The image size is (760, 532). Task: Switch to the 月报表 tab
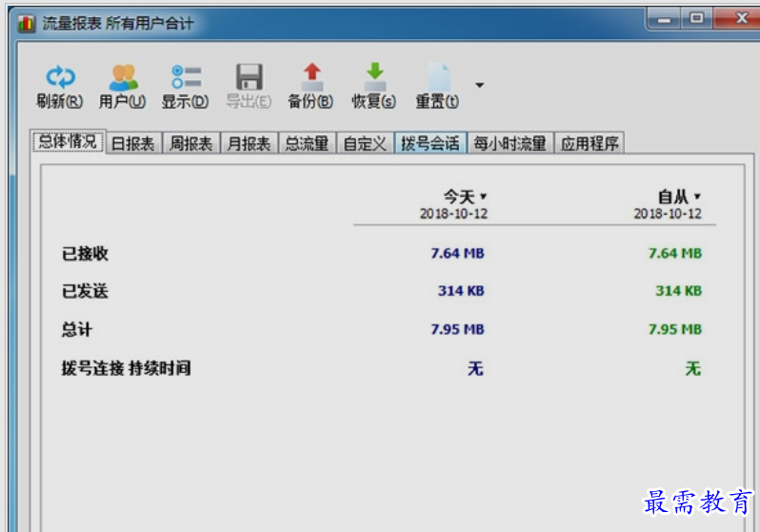[249, 144]
